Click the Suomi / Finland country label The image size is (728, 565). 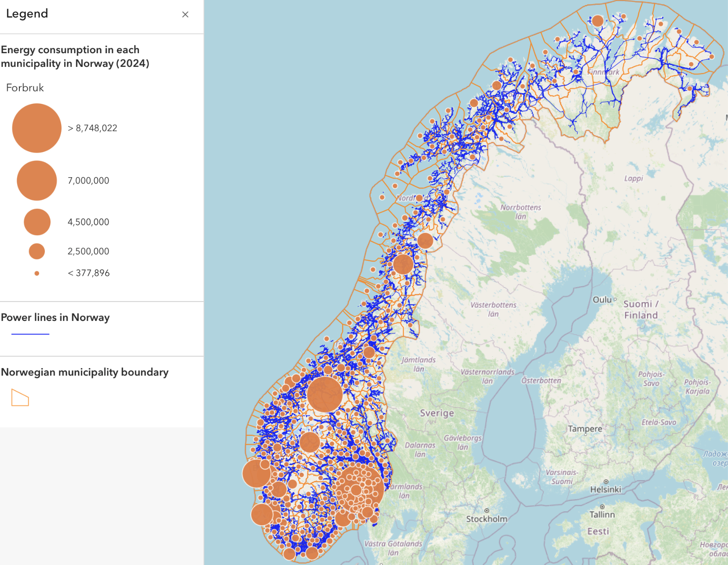(x=641, y=310)
